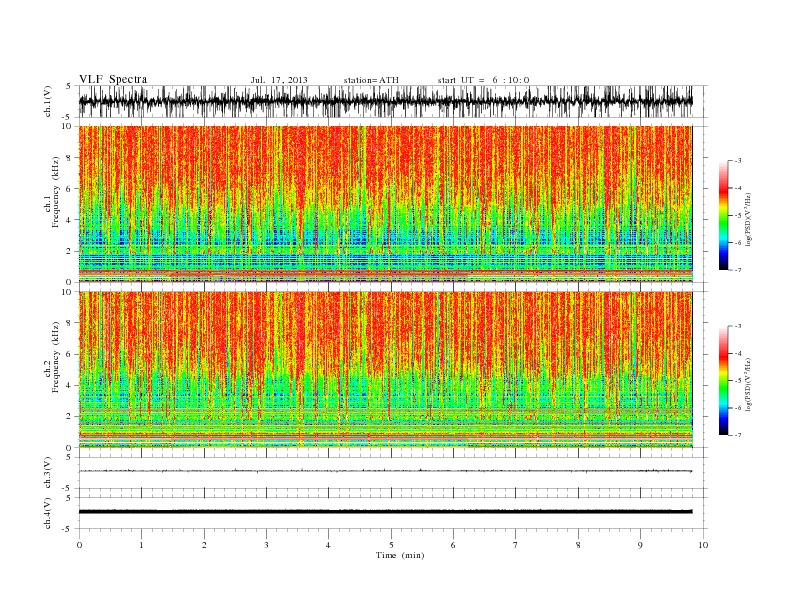Click inside the ch.1 spectrogram panel
This screenshot has height=612, width=792.
(385, 204)
